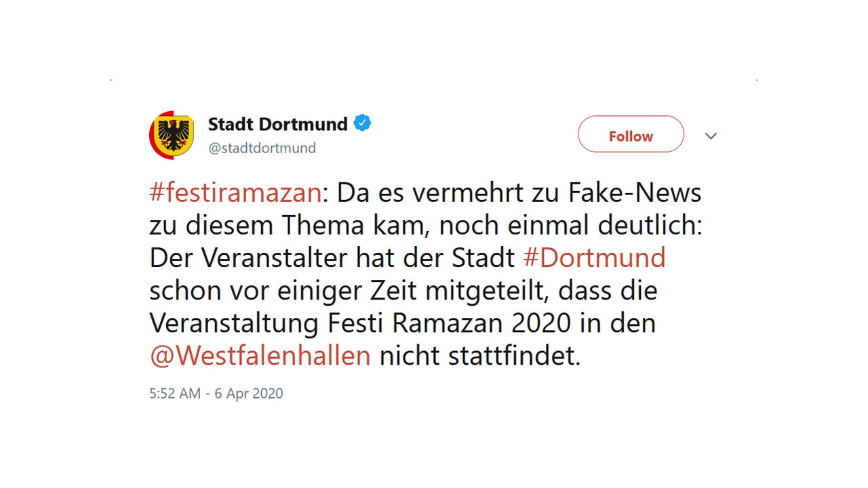
Task: Click the Stadt Dortmund eagle crest avatar
Action: point(172,135)
